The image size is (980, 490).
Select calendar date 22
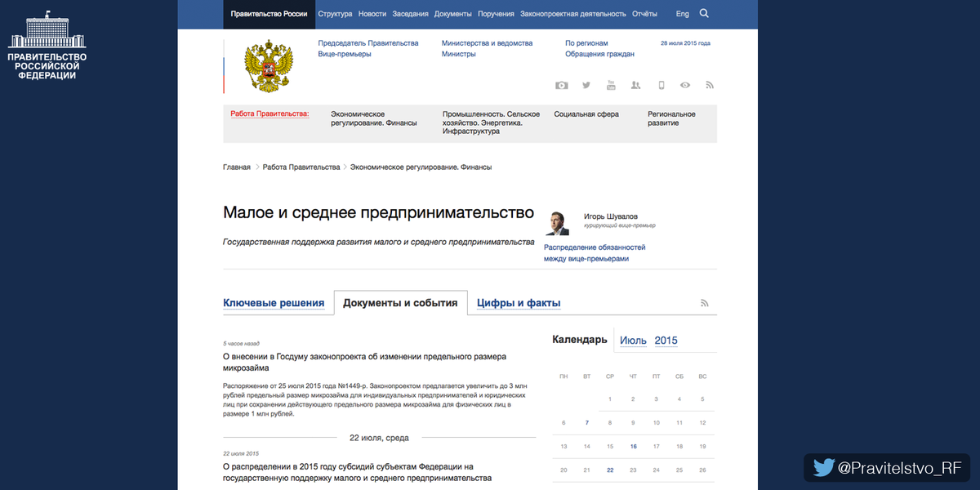click(x=610, y=470)
